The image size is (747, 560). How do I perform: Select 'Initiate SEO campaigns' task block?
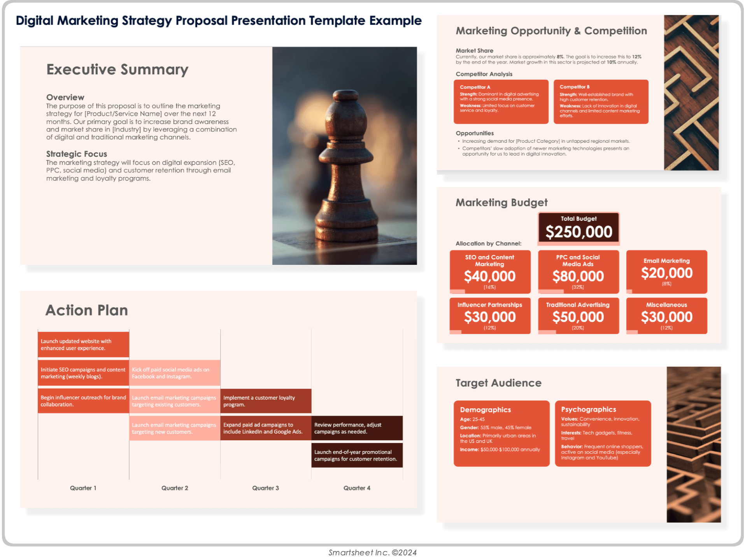click(x=83, y=373)
